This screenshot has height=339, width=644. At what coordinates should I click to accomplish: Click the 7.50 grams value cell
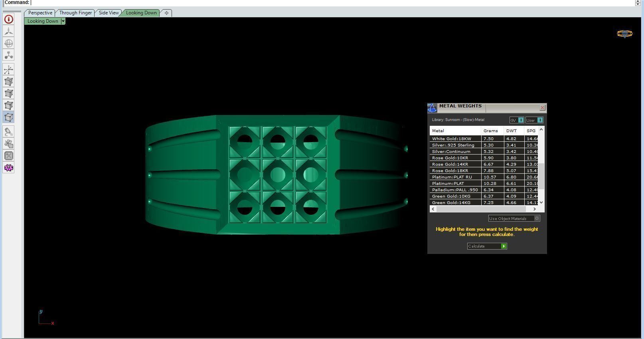[492, 139]
